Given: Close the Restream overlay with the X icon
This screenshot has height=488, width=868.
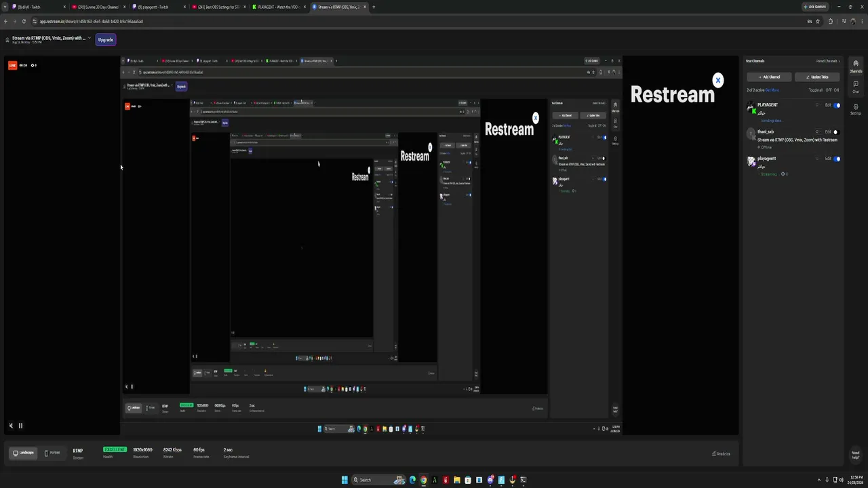Looking at the screenshot, I should point(718,80).
